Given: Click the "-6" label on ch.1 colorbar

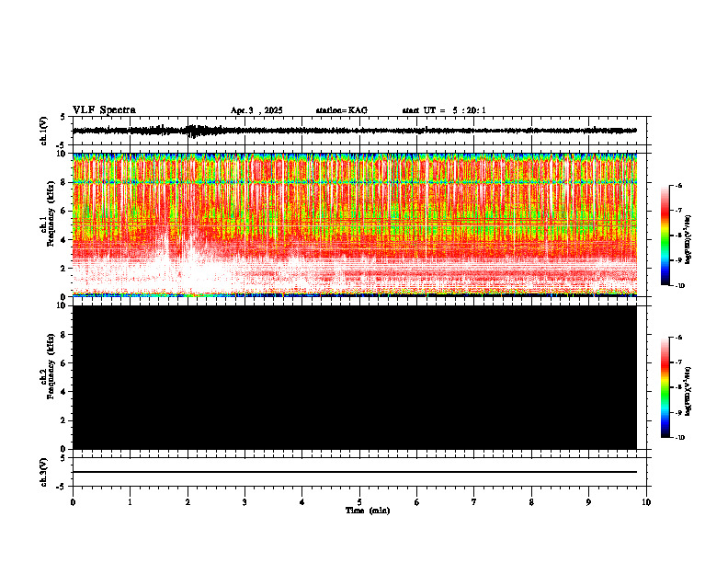Looking at the screenshot, I should coord(678,185).
